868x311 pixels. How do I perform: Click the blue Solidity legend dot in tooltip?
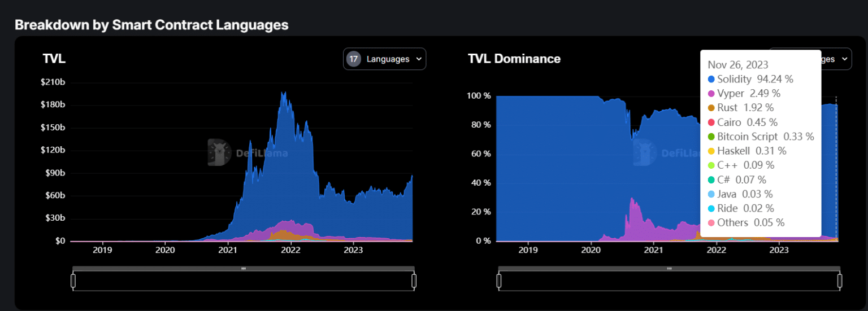pyautogui.click(x=711, y=80)
